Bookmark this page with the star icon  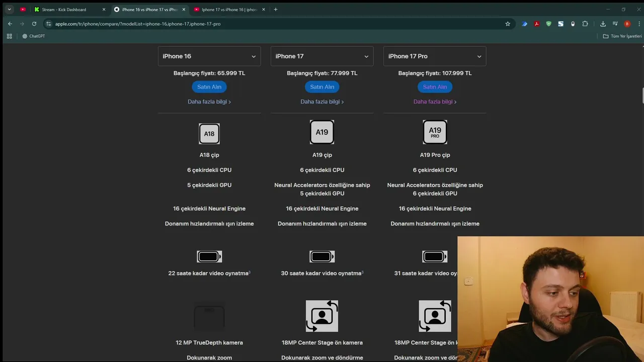pos(508,24)
